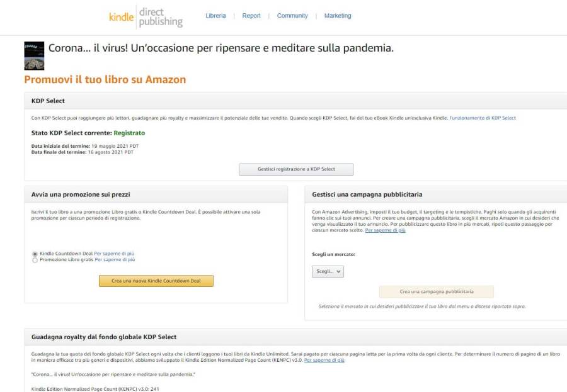Screen dimensions: 567x392
Task: Open the Community page
Action: 292,16
